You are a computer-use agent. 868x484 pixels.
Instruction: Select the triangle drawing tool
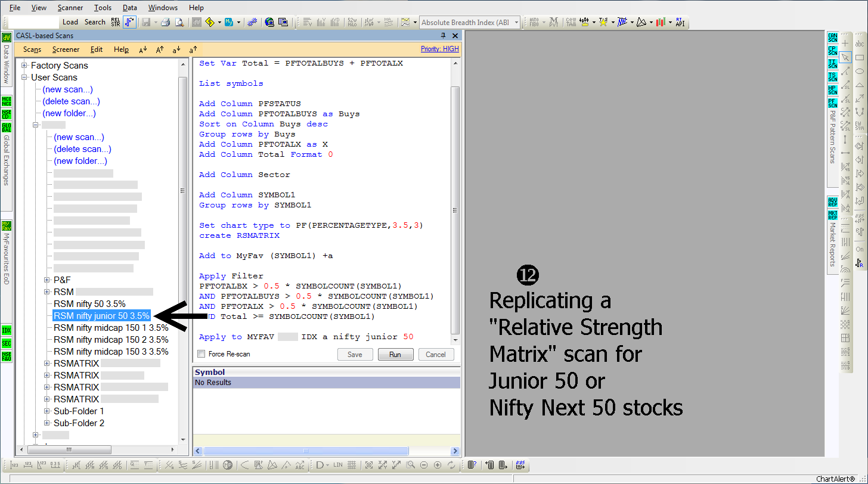[x=860, y=85]
